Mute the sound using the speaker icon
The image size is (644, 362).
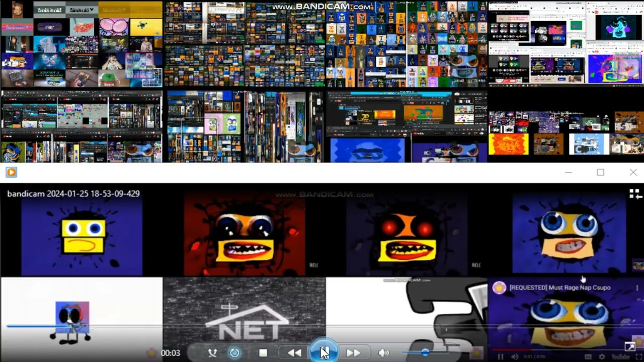383,353
